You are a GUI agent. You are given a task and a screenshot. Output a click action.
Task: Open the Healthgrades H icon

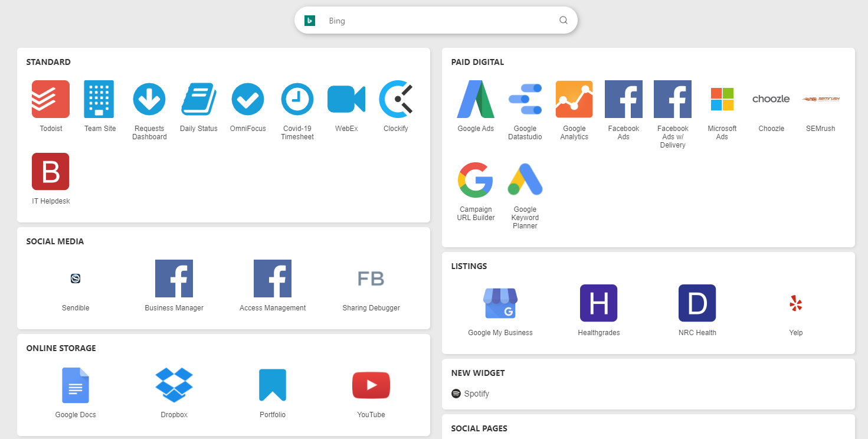tap(599, 303)
